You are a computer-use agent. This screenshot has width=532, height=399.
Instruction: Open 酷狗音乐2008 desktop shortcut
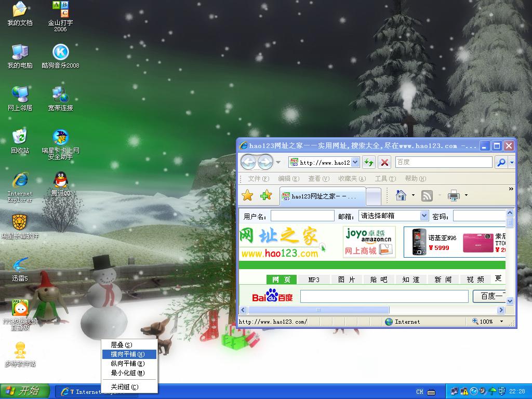pyautogui.click(x=60, y=56)
